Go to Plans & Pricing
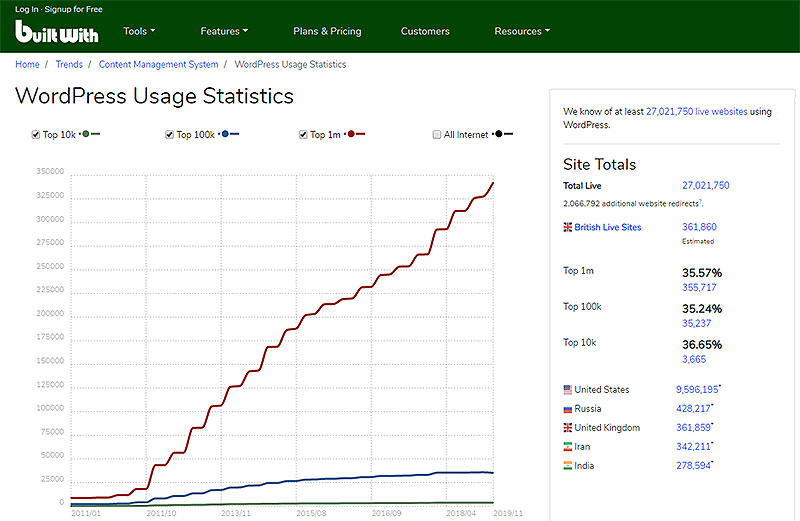The image size is (800, 521). [x=327, y=31]
